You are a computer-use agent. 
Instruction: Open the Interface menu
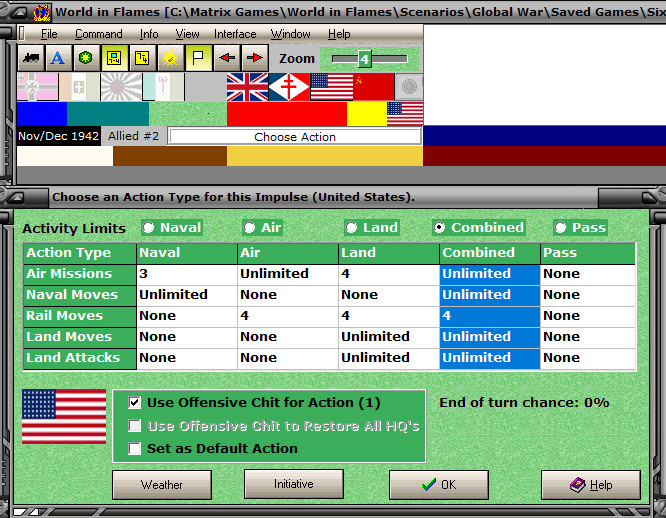[235, 34]
